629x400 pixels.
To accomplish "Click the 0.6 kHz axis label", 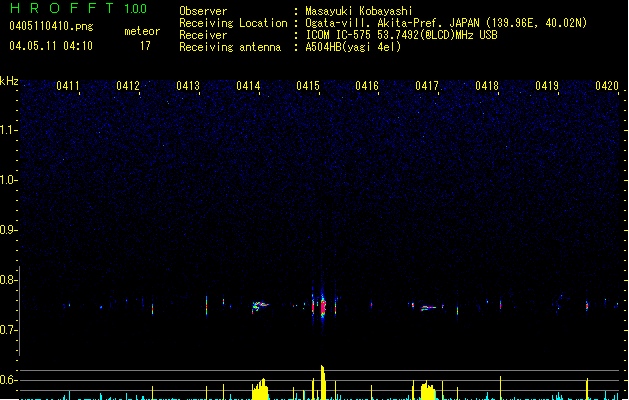I will (x=8, y=380).
